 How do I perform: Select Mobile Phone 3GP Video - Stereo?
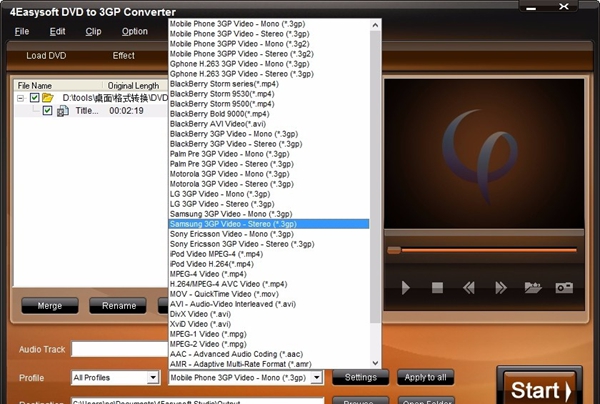[x=269, y=34]
